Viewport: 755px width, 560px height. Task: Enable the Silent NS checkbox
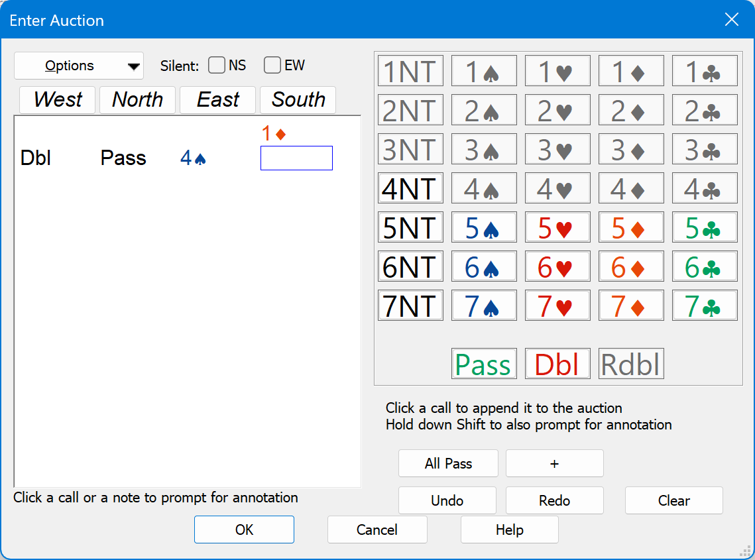click(x=217, y=65)
